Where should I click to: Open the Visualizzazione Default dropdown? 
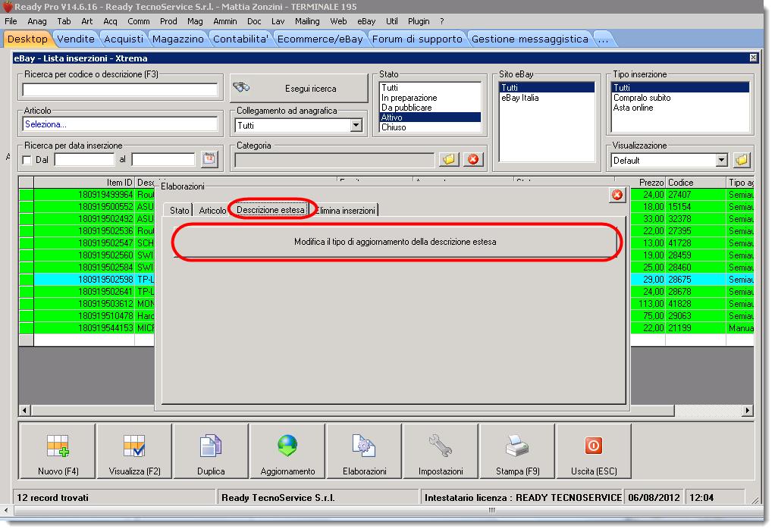coord(722,160)
